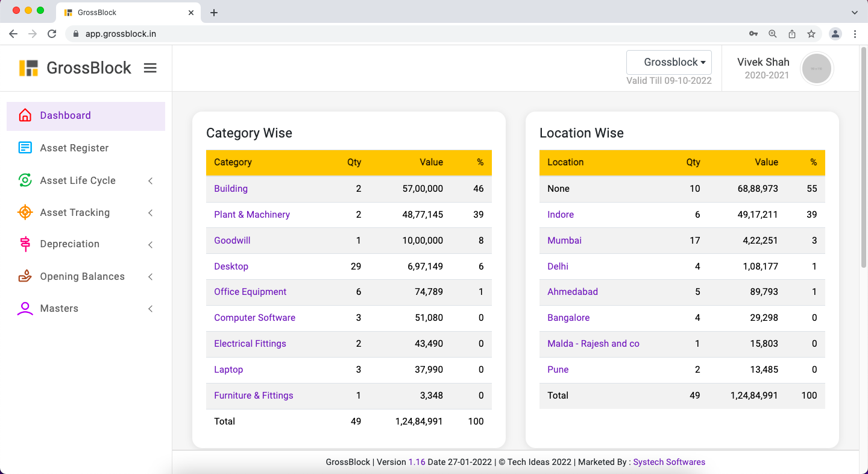Click the Masters person icon
Viewport: 868px width, 474px height.
pyautogui.click(x=25, y=308)
